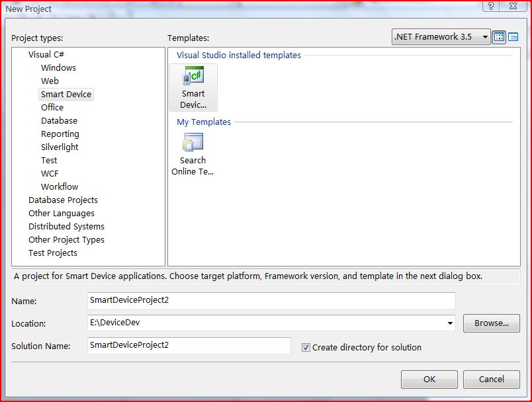
Task: Select Reporting project type
Action: pos(60,134)
